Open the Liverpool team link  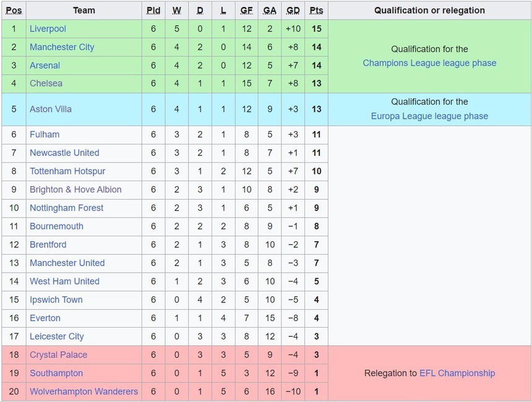[x=48, y=28]
